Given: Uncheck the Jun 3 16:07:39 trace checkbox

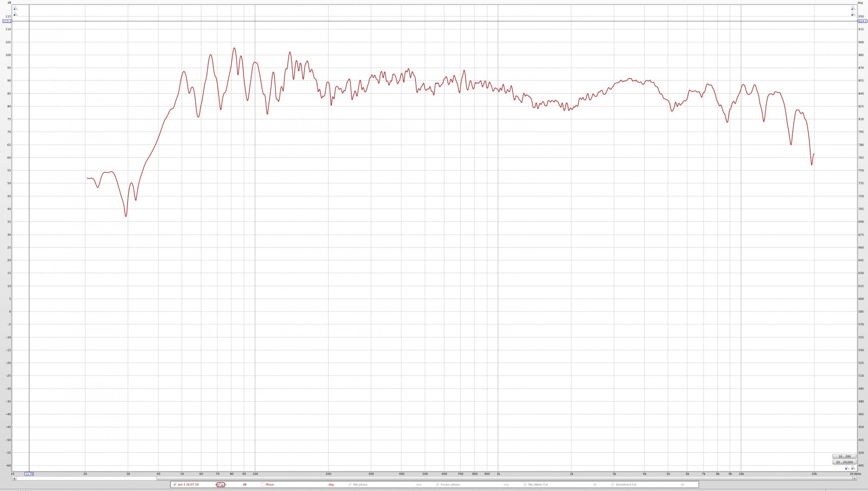Looking at the screenshot, I should pyautogui.click(x=175, y=484).
